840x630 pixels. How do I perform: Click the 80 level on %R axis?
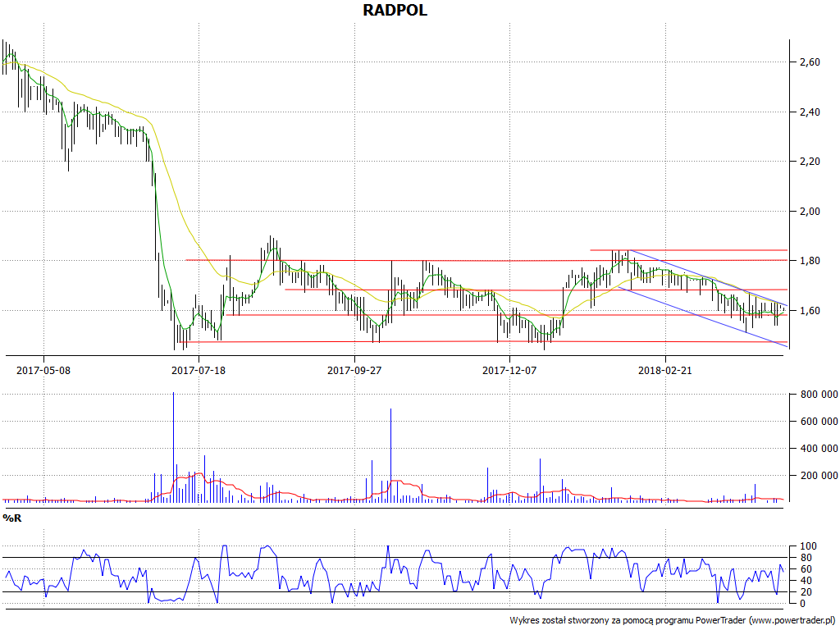(806, 558)
